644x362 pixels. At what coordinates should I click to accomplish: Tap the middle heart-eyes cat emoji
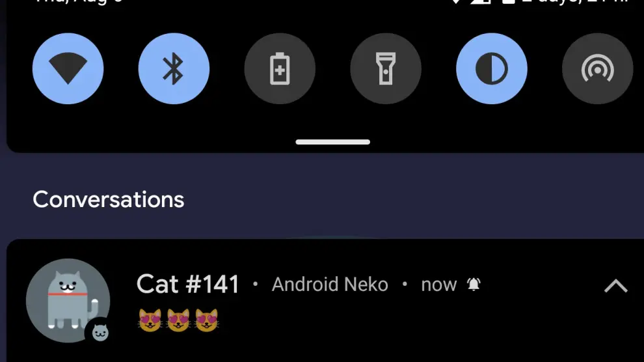click(178, 320)
